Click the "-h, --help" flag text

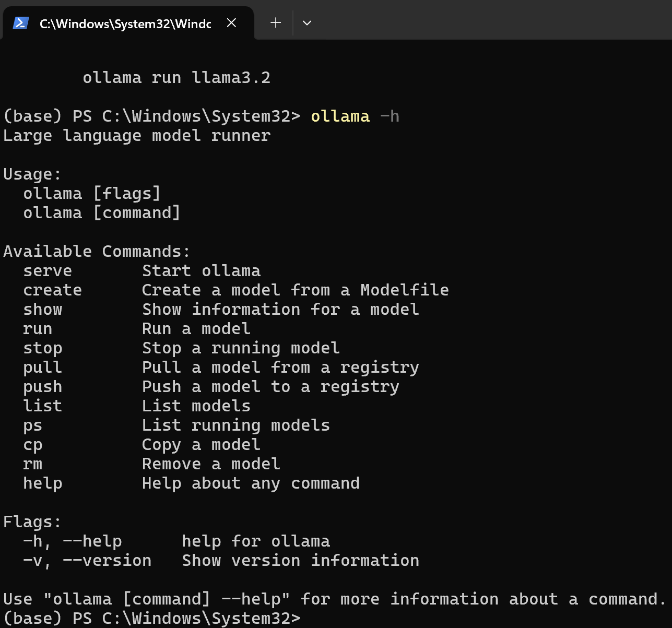73,541
